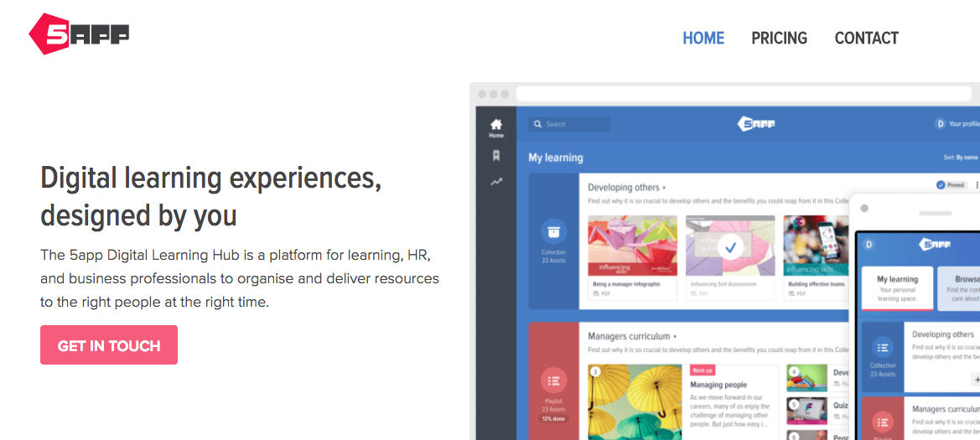Open the Sort By name dropdown
Screen dimensions: 980x440
click(x=962, y=158)
